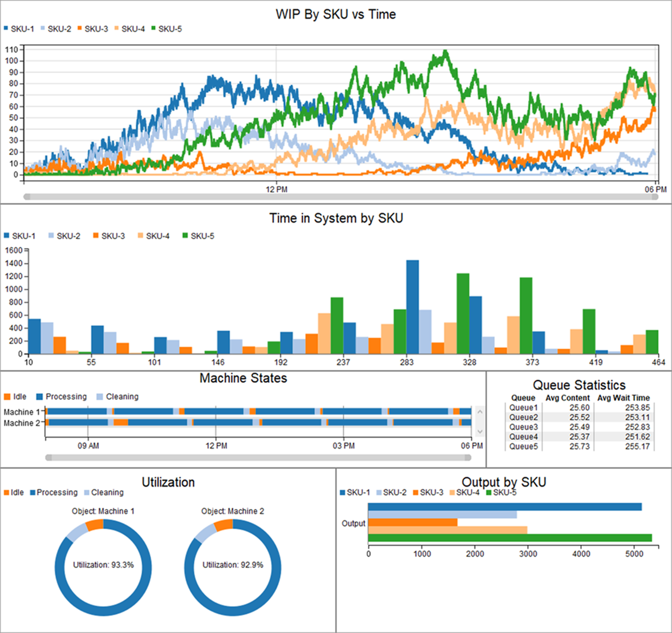This screenshot has width=672, height=633.
Task: Click the Queue column header
Action: click(x=523, y=398)
